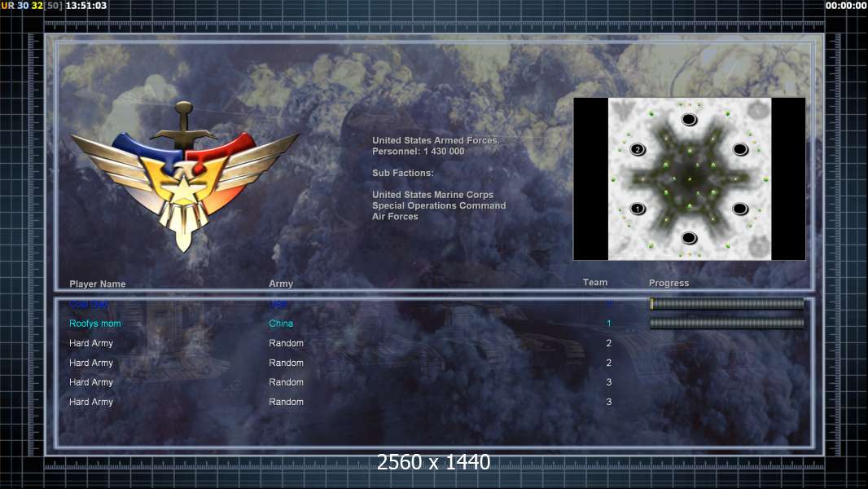868x489 pixels.
Task: Pick the empty top-center start slot on minimap
Action: pos(689,120)
